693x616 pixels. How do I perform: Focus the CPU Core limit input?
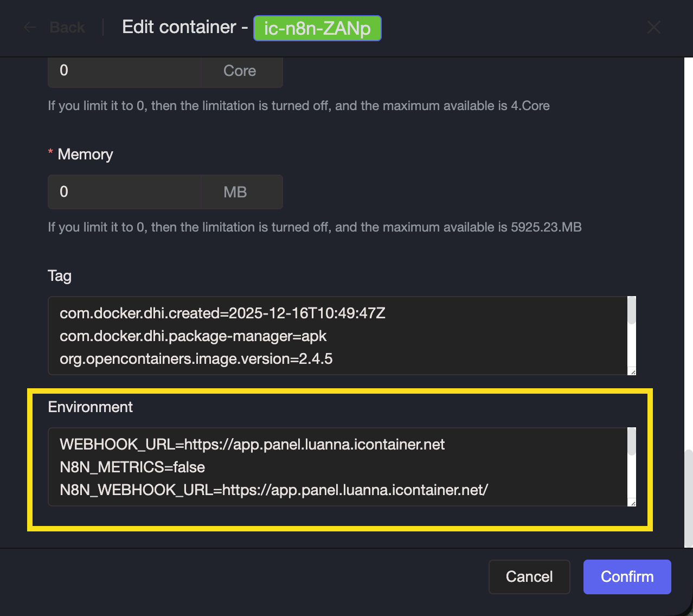124,70
